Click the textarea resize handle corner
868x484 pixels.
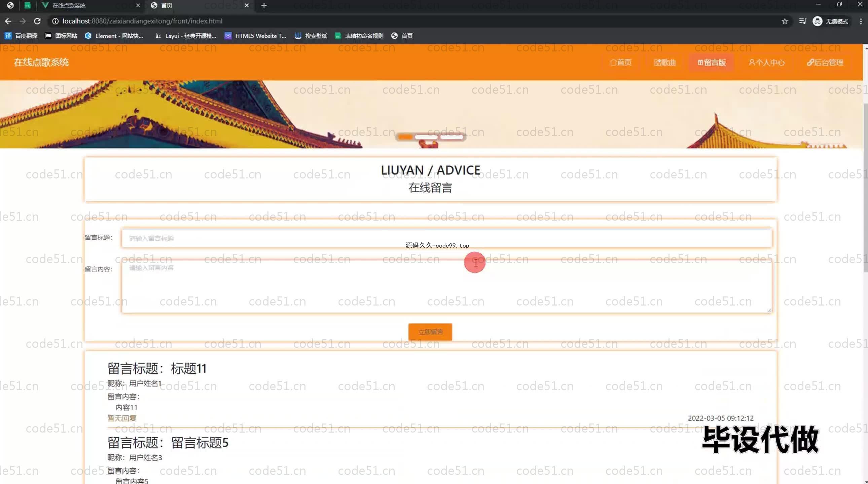tap(769, 310)
